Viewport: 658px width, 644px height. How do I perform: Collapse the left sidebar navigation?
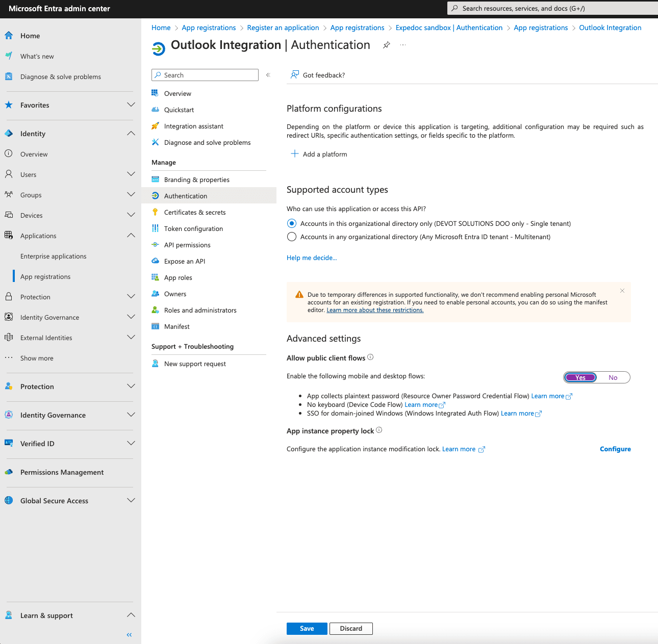point(129,635)
